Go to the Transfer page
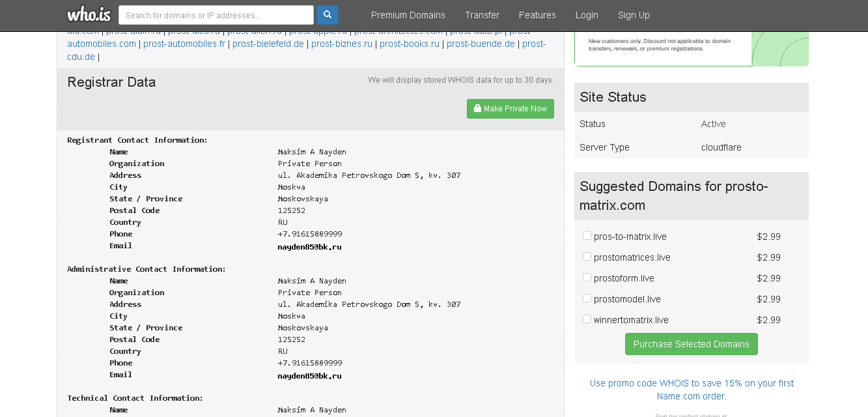The image size is (868, 417). pyautogui.click(x=482, y=15)
